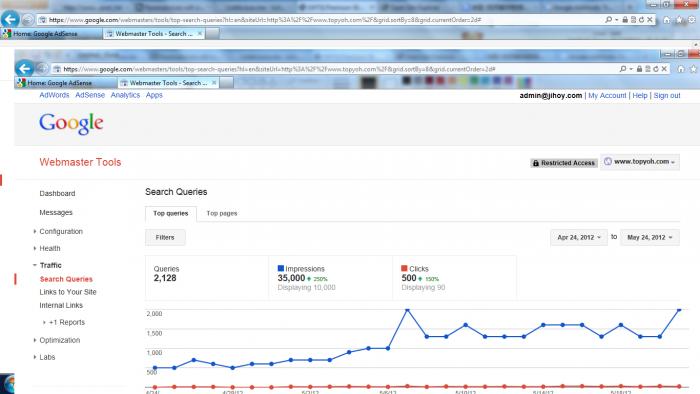Click the Sign out link
Image resolution: width=700 pixels, height=394 pixels.
point(667,95)
